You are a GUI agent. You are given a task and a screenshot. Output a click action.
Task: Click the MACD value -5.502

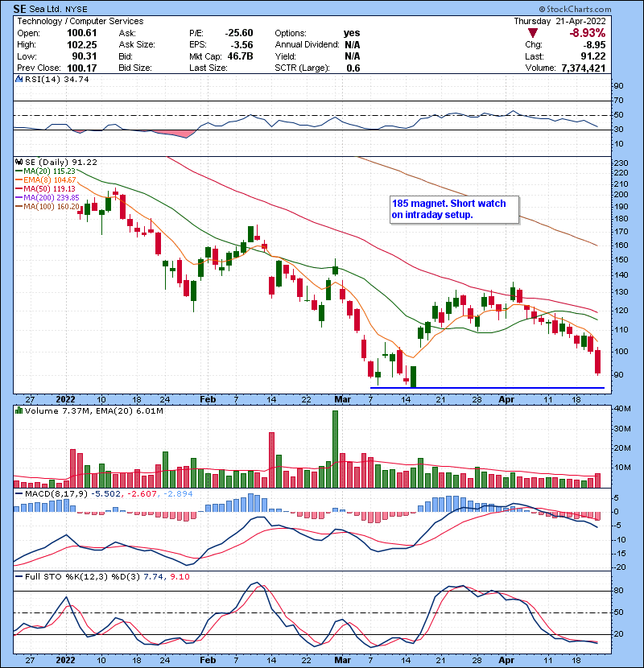107,494
